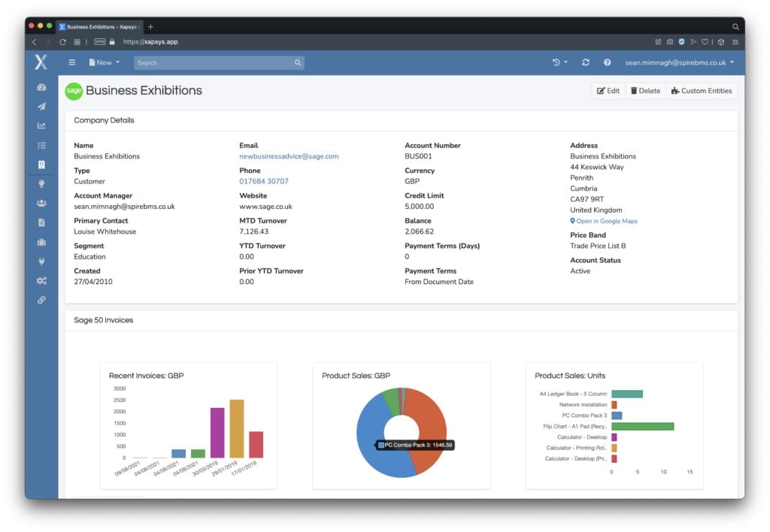This screenshot has height=532, width=770.
Task: Click primary contact Louise Whitehouse
Action: coord(105,231)
